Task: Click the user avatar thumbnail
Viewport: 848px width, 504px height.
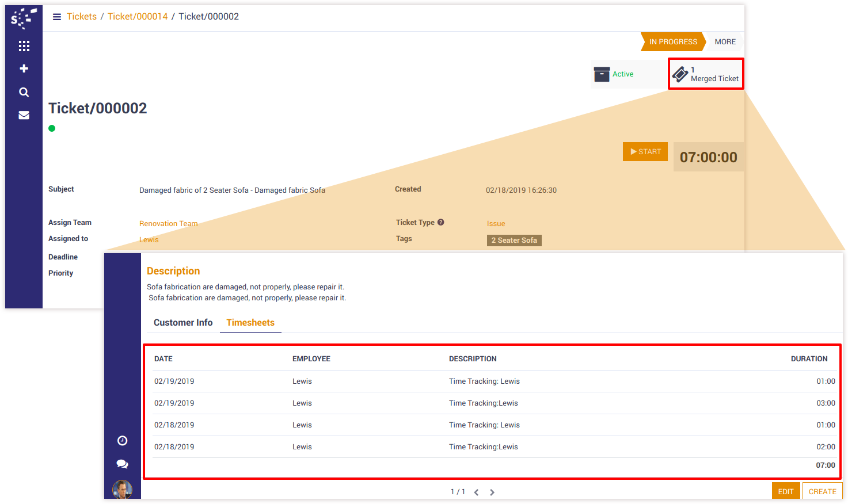Action: tap(122, 489)
